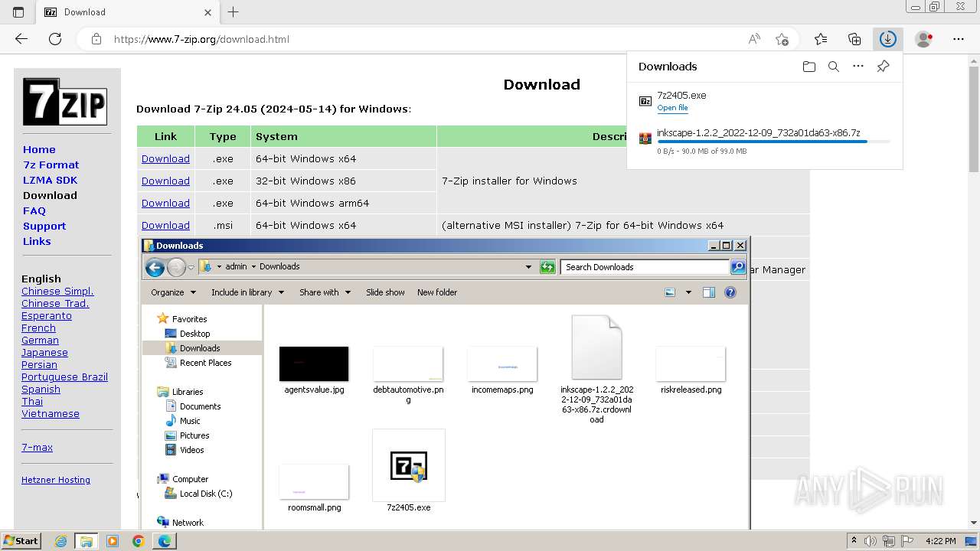Open the tab actions menu icon
Viewport: 980px width, 551px height.
tap(18, 11)
